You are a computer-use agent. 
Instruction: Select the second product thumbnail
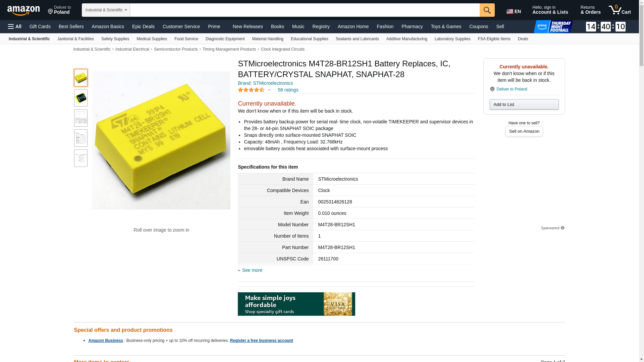81,98
